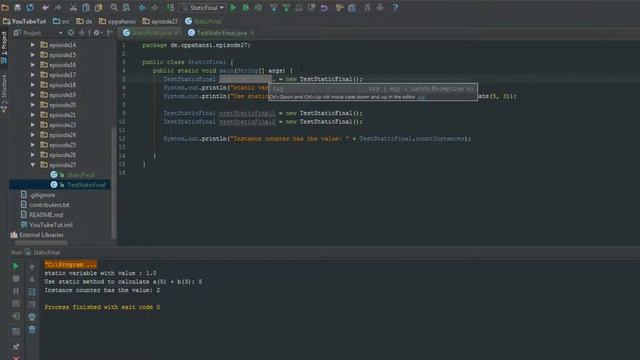Click the VCS commit changes icon
This screenshot has width=640, height=360.
pyautogui.click(x=287, y=7)
